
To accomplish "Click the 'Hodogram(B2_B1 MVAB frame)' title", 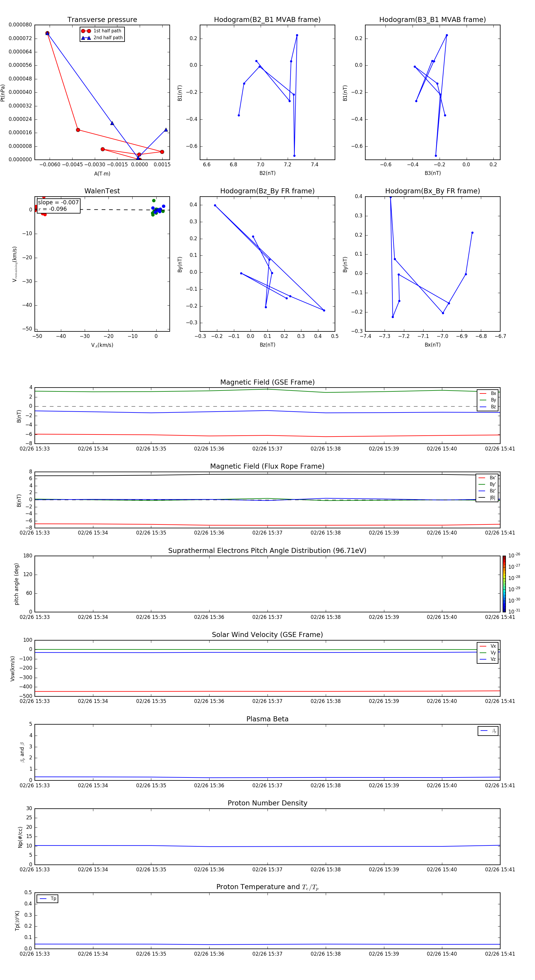I will pos(267,20).
